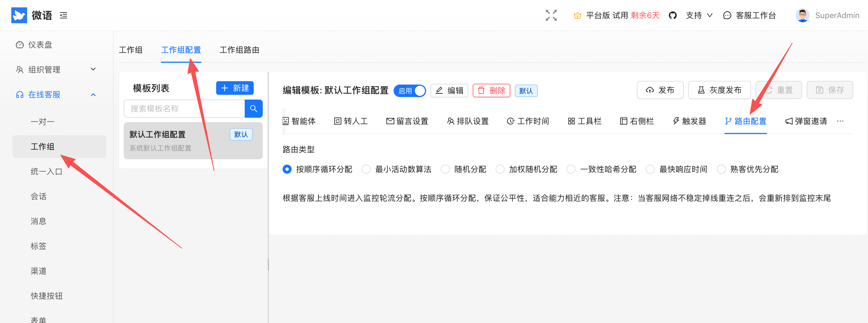
Task: Open the GitHub icon link
Action: pos(672,15)
